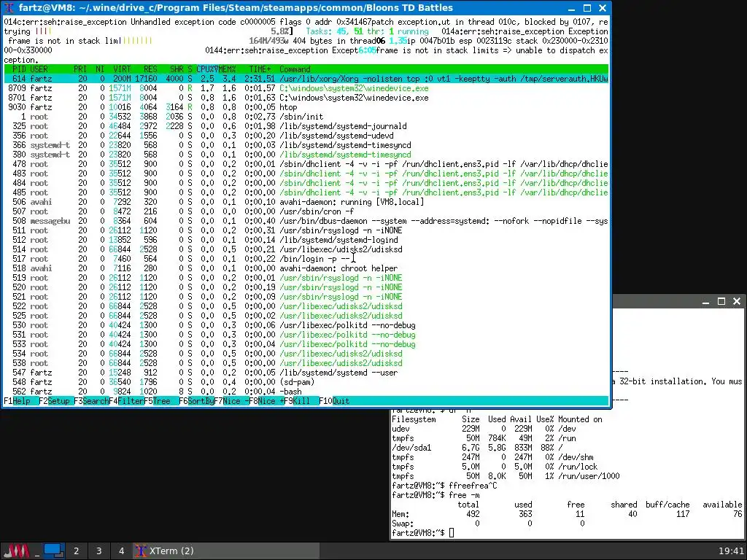Switch to virtual desktop 4
Image resolution: width=747 pixels, height=560 pixels.
coord(121,551)
